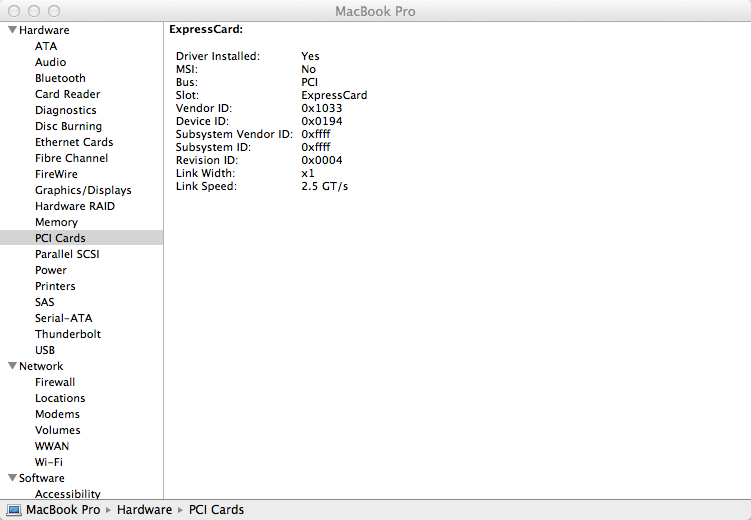
Task: Click the MSI value No
Action: (x=308, y=69)
